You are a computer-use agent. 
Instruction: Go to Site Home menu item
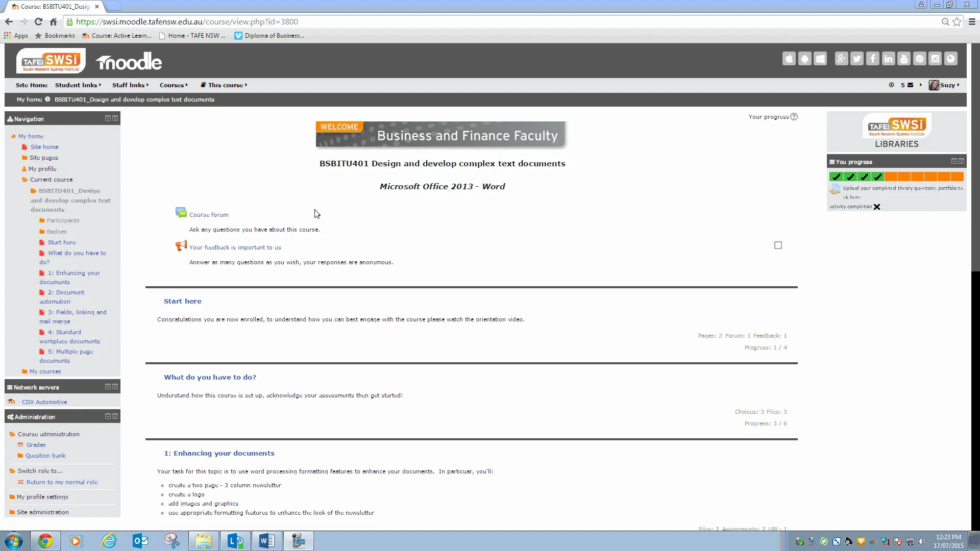(x=32, y=85)
